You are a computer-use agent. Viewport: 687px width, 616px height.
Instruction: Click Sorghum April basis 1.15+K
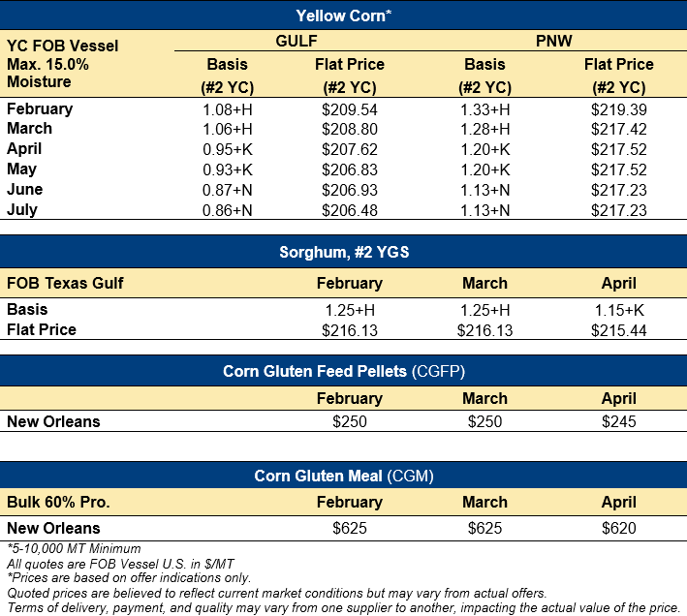(618, 310)
